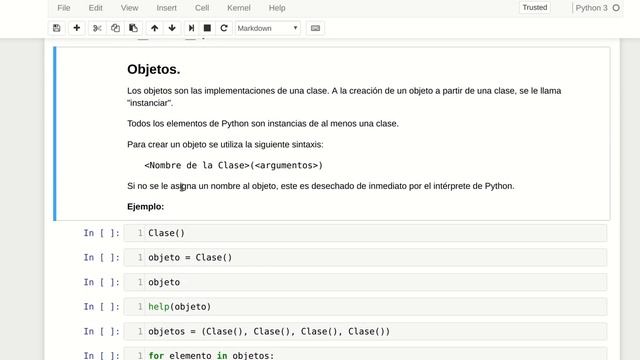Move selected cell up arrow
Screen dimensions: 640x360
point(154,28)
